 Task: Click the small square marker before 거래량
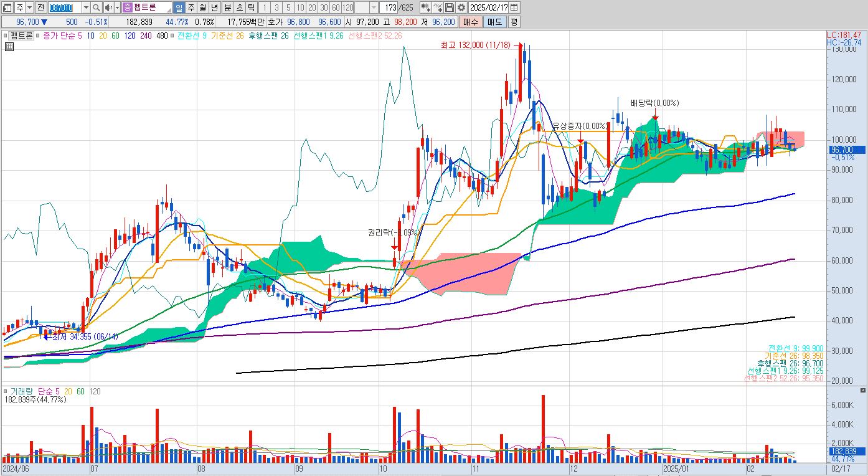[x=6, y=391]
